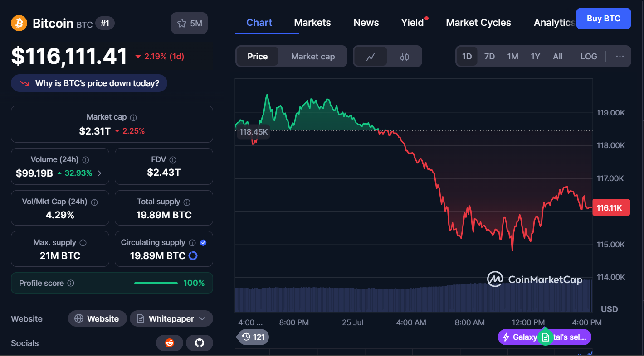Switch to candlestick chart view
Viewport: 644px width, 356px height.
tap(405, 57)
